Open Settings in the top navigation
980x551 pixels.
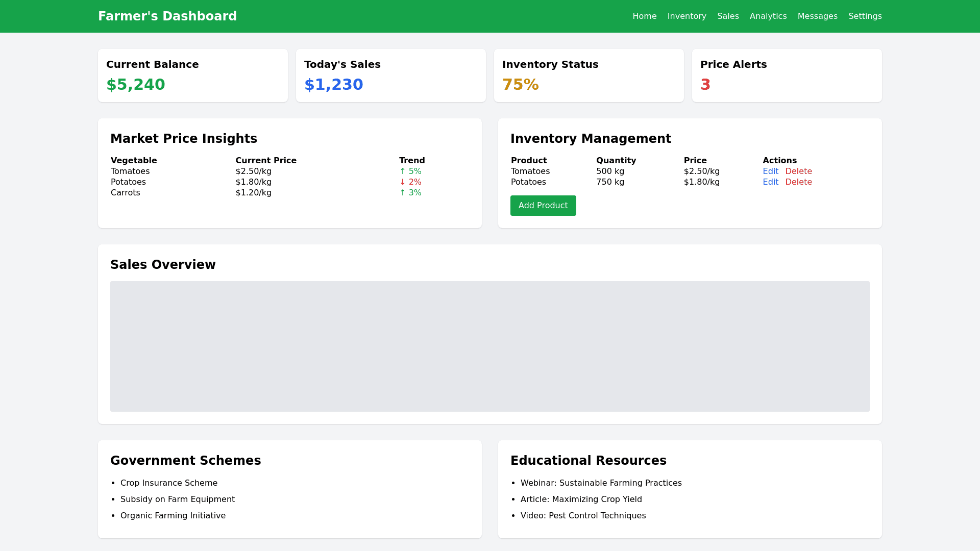[x=865, y=16]
